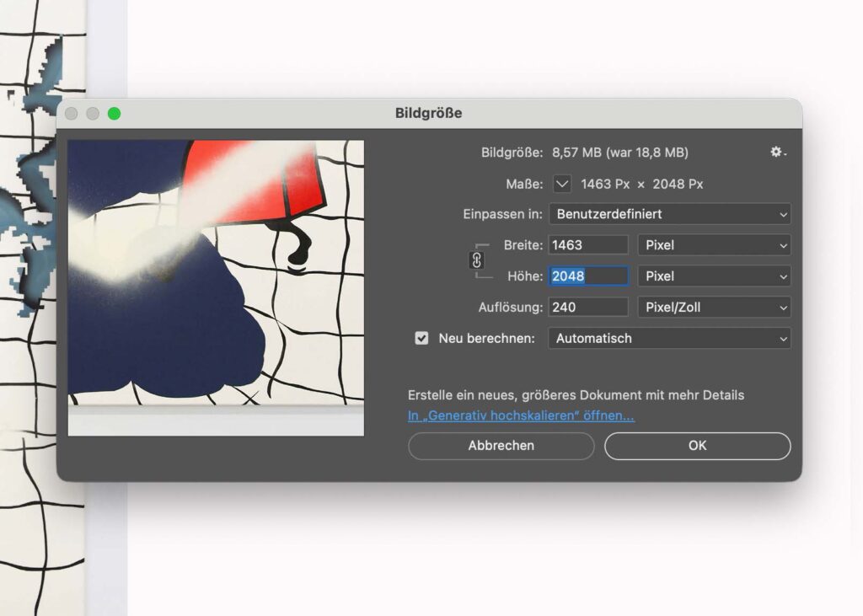Open the gear settings menu in dialog
Viewport: 863px width, 616px height.
(x=778, y=153)
